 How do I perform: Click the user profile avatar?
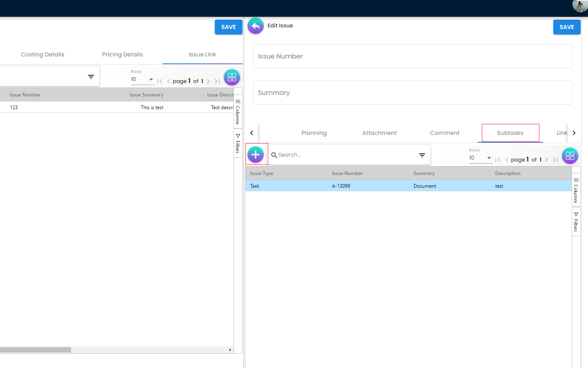[x=580, y=6]
